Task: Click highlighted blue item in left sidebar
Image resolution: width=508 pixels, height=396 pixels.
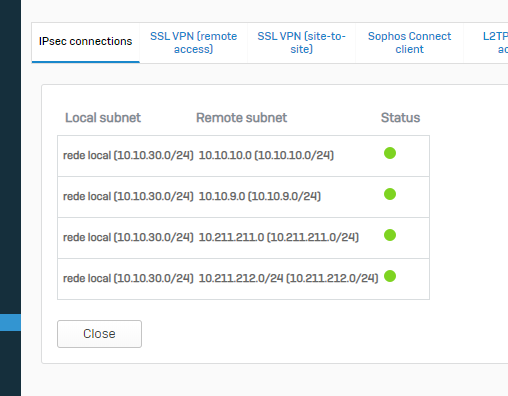Action: (10, 322)
